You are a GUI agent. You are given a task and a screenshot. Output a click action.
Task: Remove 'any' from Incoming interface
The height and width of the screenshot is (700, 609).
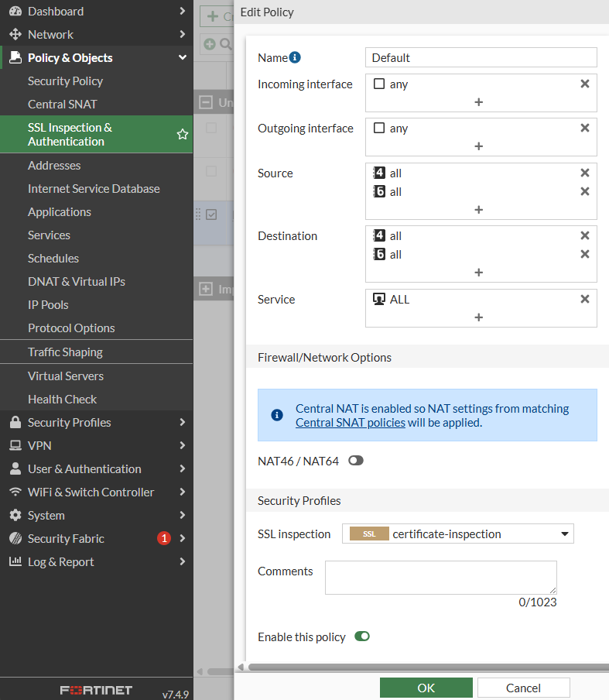point(585,84)
